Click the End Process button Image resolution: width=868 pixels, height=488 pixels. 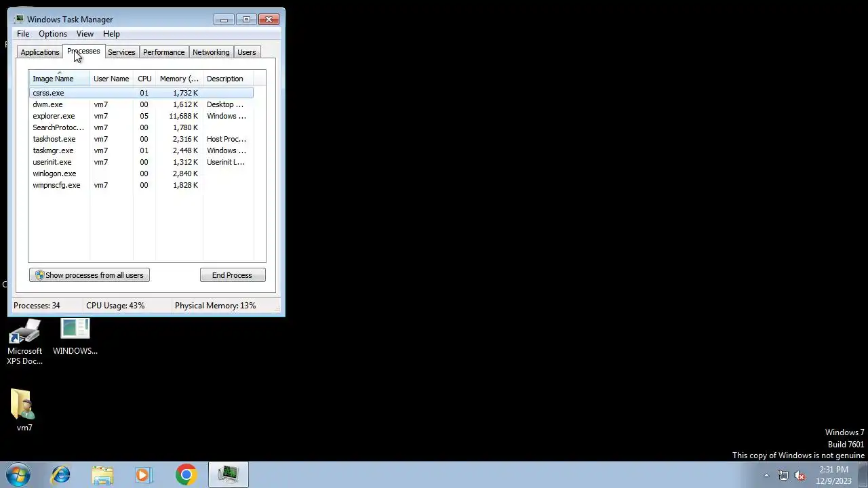click(233, 275)
